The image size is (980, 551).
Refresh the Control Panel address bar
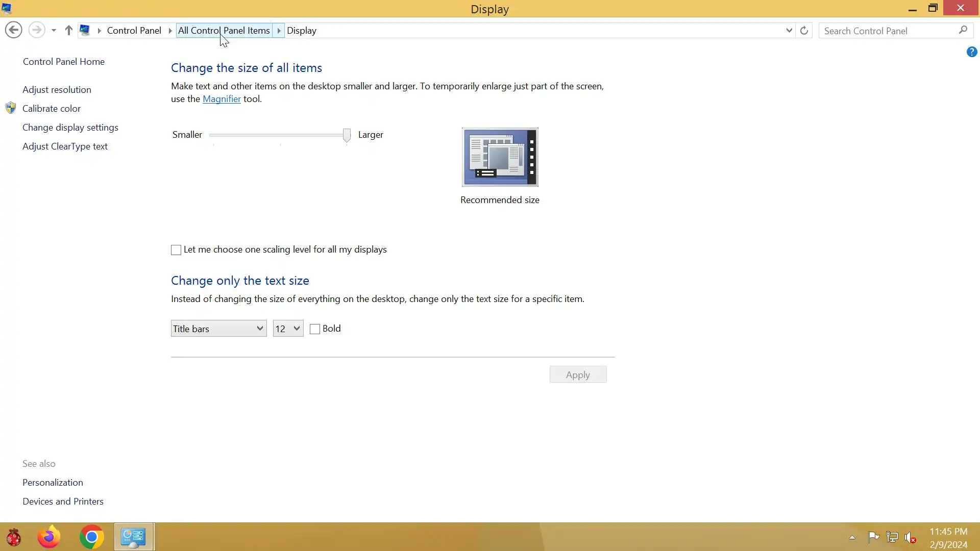[804, 31]
